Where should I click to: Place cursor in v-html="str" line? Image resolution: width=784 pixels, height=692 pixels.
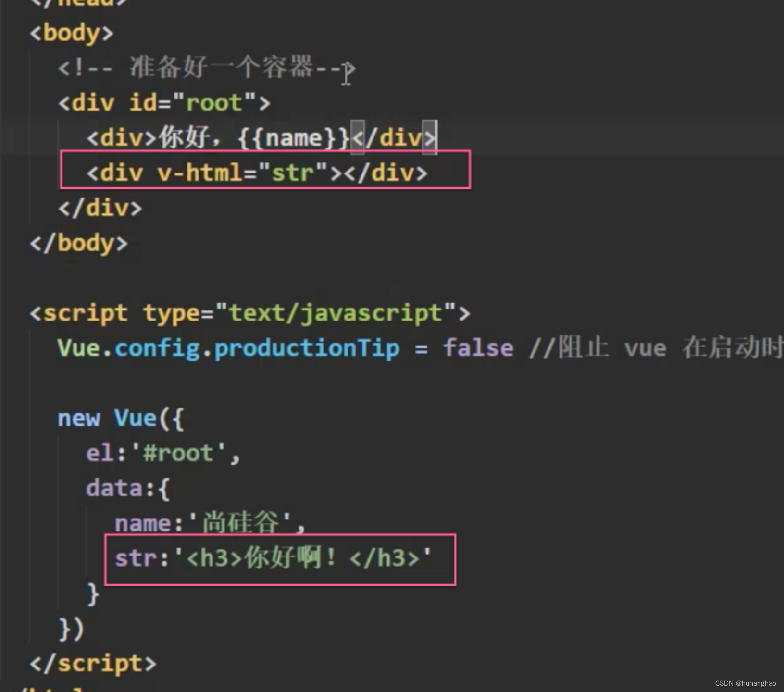[257, 173]
